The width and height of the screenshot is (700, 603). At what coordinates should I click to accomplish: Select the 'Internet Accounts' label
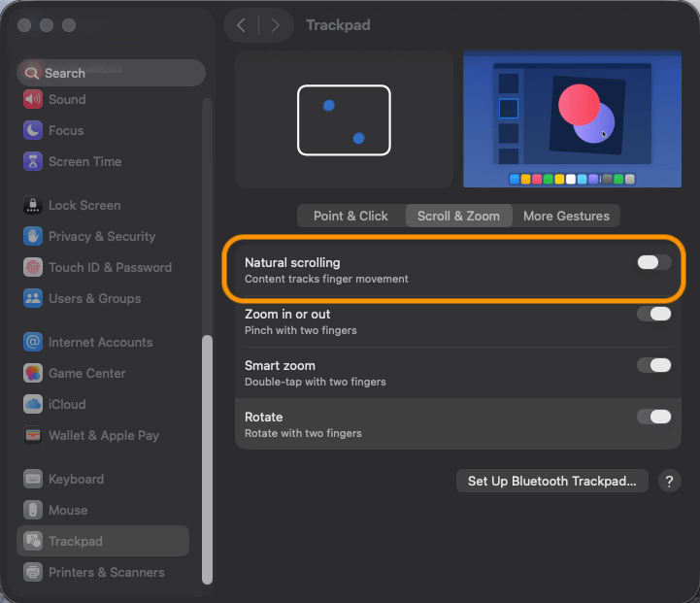[x=100, y=342]
